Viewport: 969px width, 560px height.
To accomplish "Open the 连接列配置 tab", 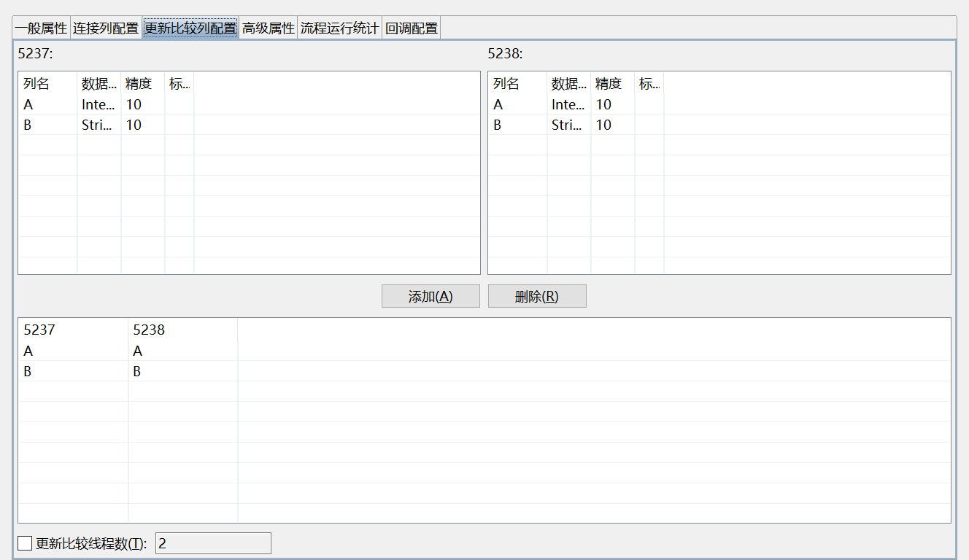I will 106,28.
